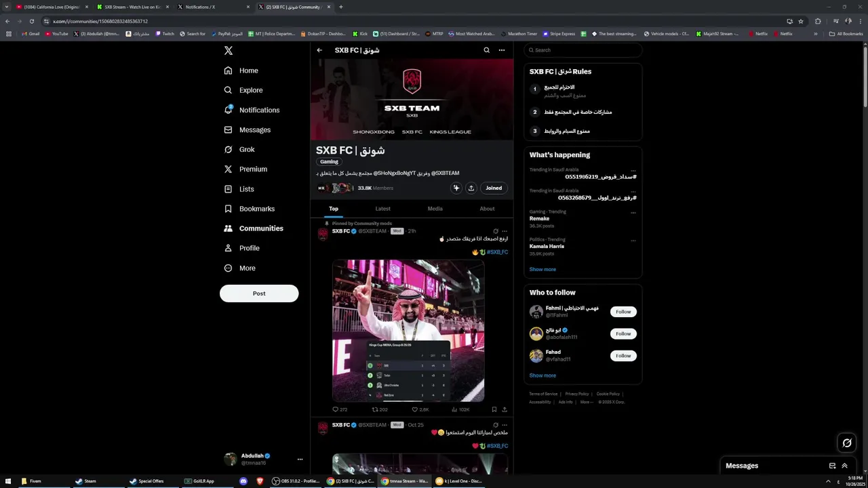This screenshot has width=868, height=488.
Task: Switch to the About tab
Action: (487, 209)
